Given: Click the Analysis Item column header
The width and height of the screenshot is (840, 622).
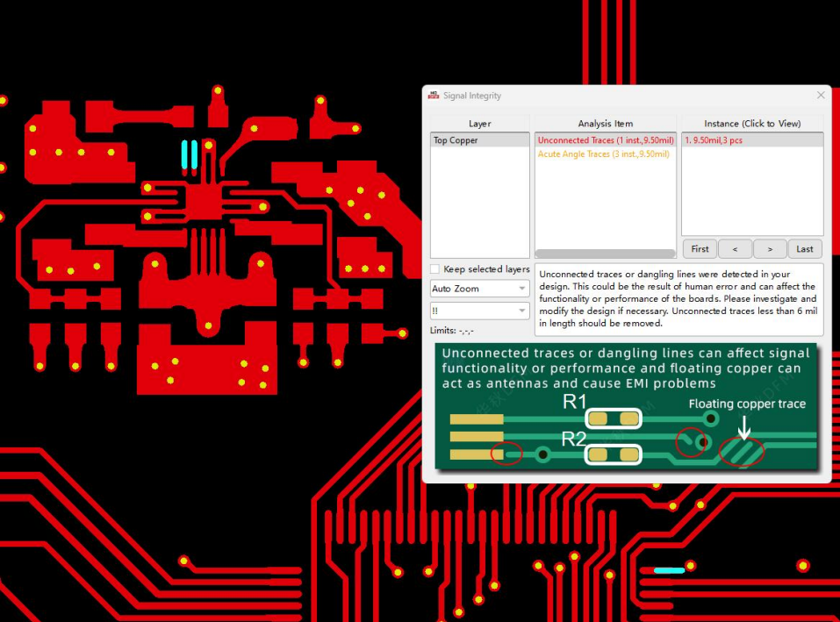Looking at the screenshot, I should point(605,124).
